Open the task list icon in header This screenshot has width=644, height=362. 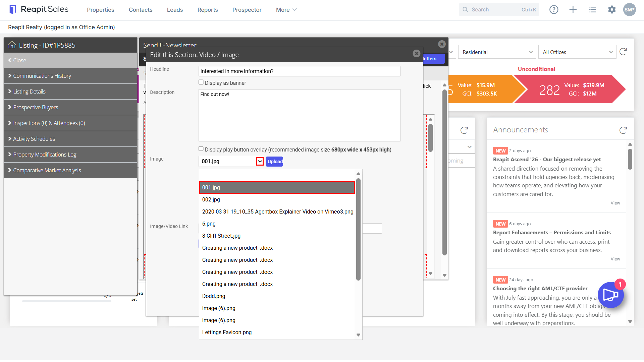592,10
